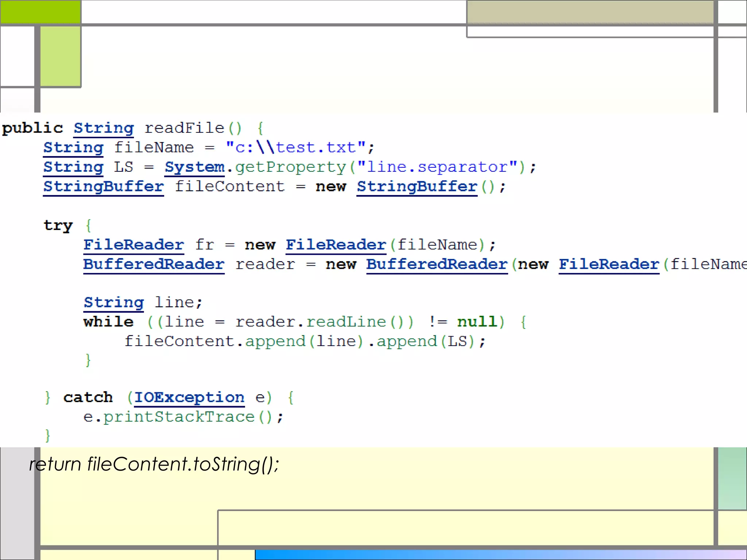
Task: Click the 'null' keyword
Action: [477, 322]
